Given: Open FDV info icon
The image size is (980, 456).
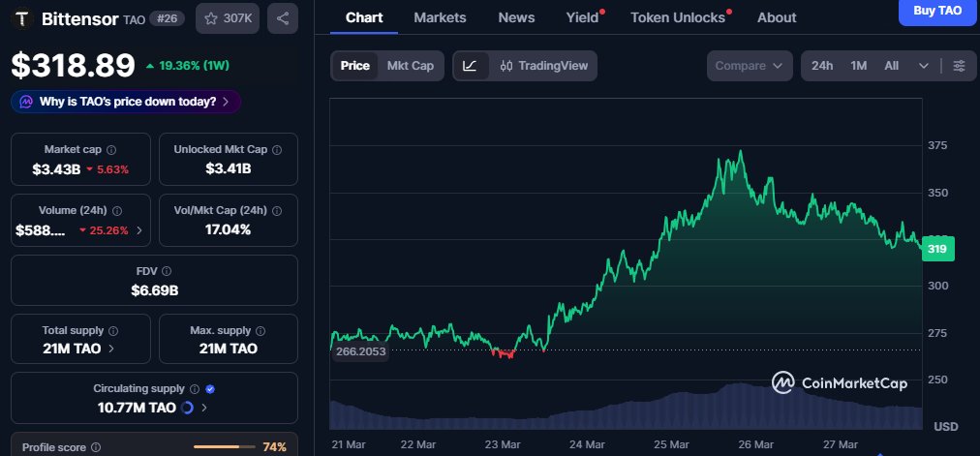Looking at the screenshot, I should coord(167,271).
